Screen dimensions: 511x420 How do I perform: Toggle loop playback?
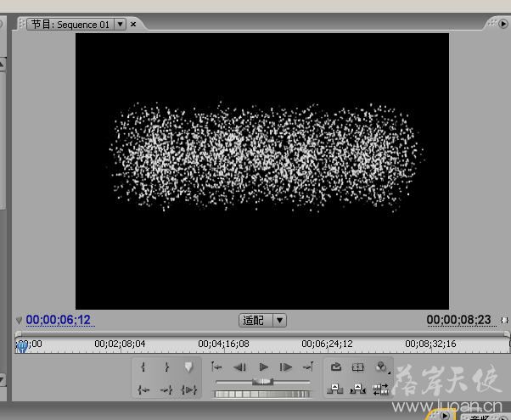[x=336, y=367]
